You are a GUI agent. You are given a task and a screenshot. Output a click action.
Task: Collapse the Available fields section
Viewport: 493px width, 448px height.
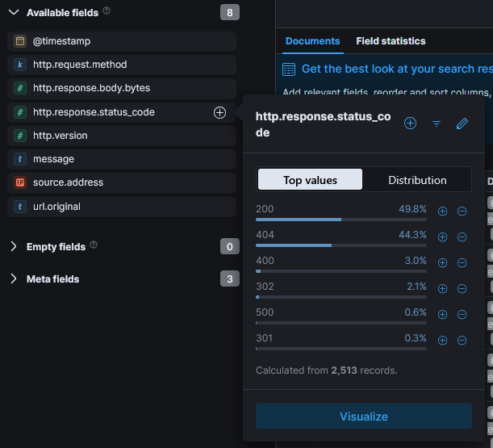pos(14,13)
